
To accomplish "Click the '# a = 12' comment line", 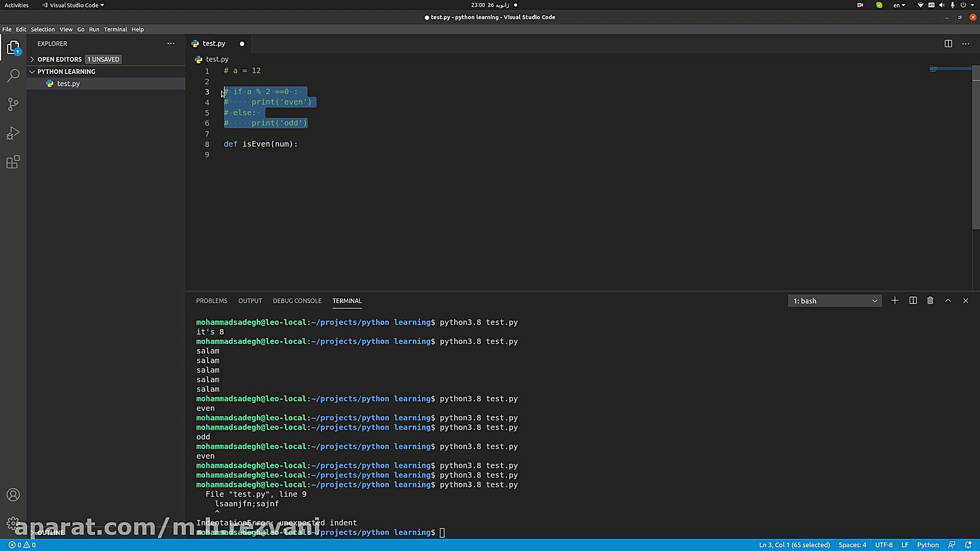I will coord(242,71).
